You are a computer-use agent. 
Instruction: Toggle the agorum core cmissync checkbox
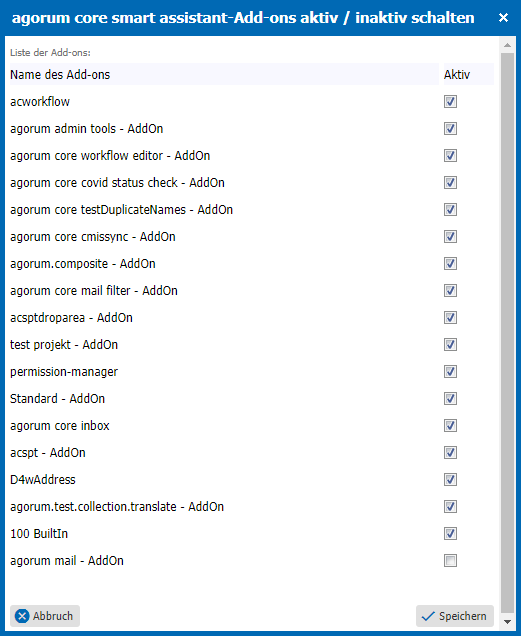click(450, 236)
